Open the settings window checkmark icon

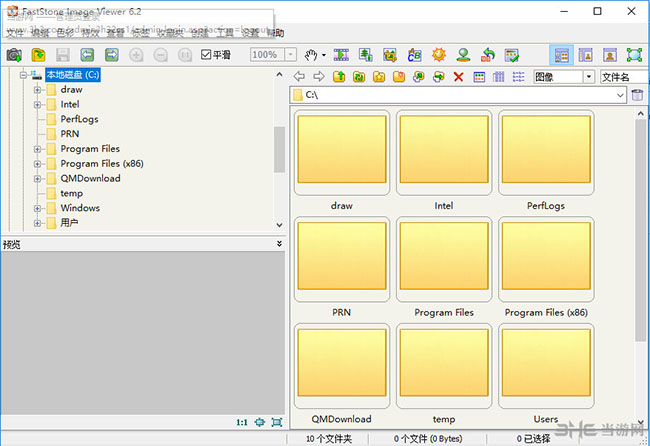(x=512, y=55)
